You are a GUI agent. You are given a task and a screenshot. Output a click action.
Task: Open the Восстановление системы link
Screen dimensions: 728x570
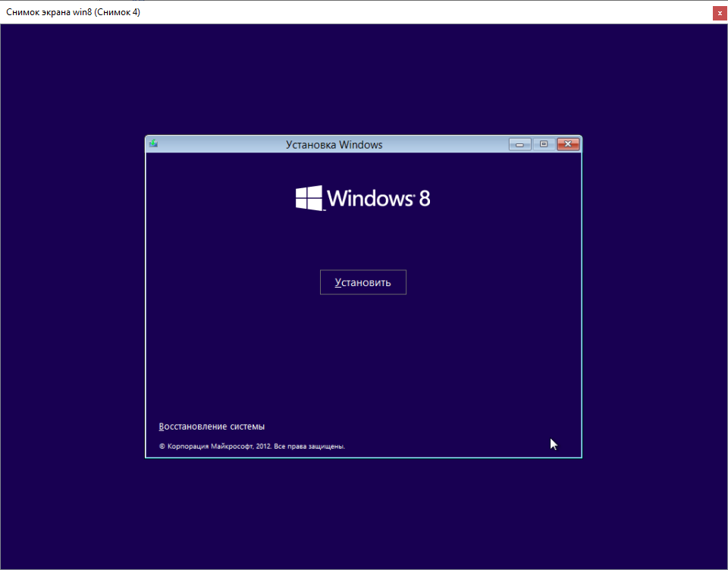click(x=212, y=427)
